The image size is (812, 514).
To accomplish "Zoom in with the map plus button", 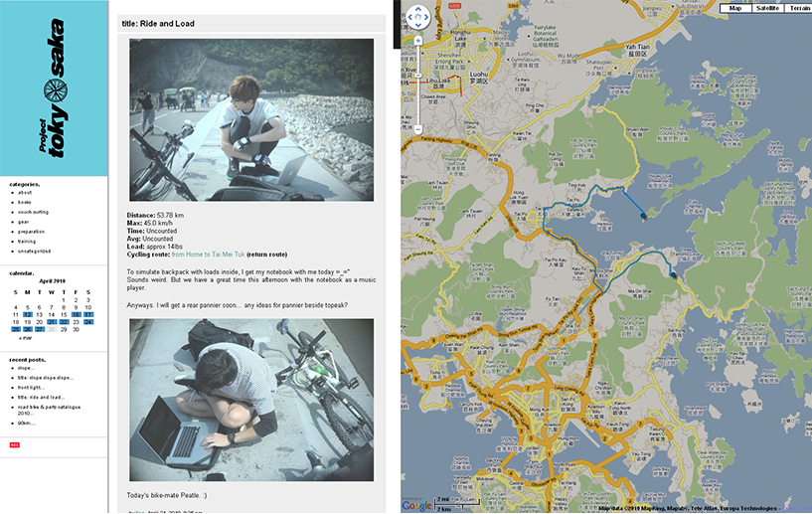I will click(417, 41).
